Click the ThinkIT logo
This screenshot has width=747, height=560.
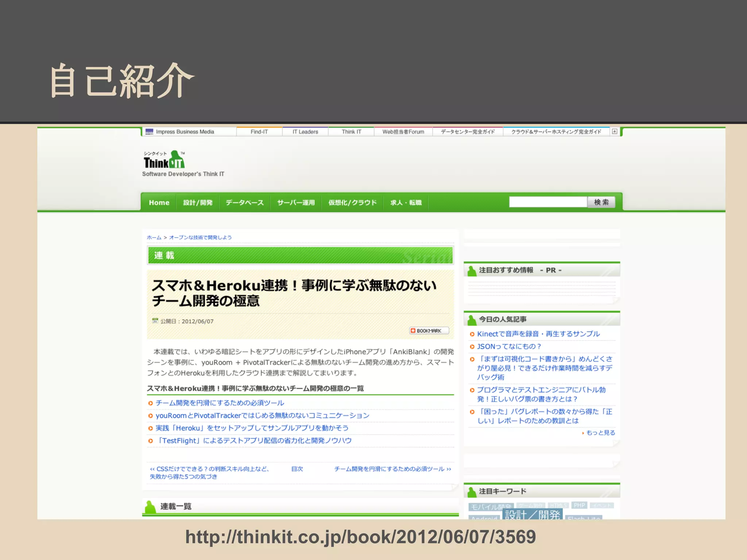click(x=164, y=160)
